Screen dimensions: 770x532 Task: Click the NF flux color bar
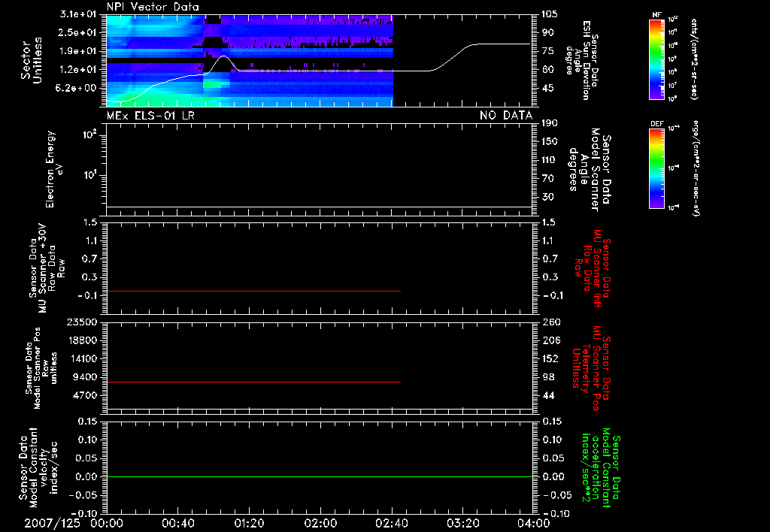tap(656, 59)
